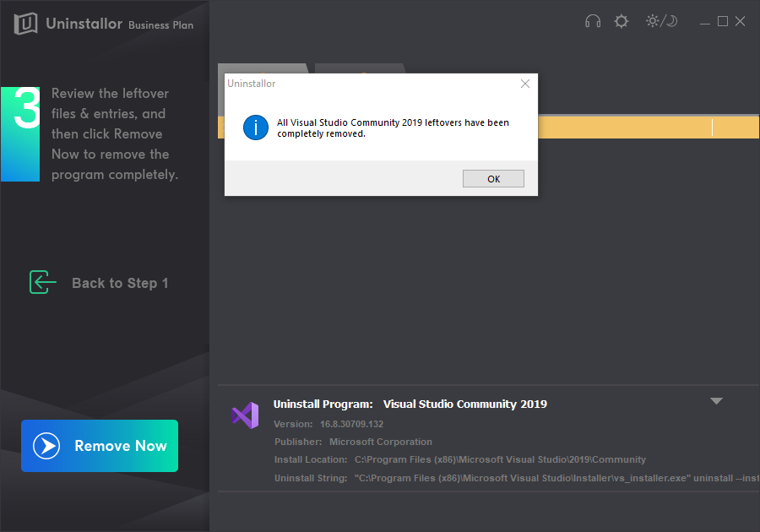Open the headphones support icon
760x532 pixels.
pyautogui.click(x=592, y=21)
